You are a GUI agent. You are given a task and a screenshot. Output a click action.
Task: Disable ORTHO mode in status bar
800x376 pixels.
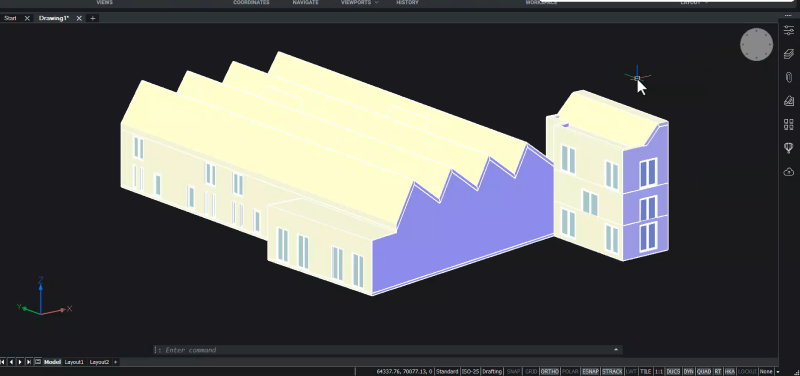point(549,371)
